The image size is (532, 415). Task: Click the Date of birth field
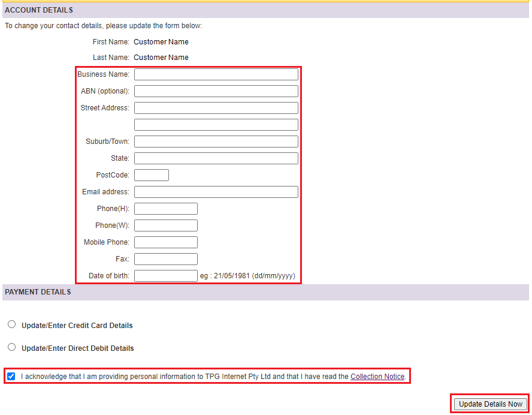pos(165,275)
